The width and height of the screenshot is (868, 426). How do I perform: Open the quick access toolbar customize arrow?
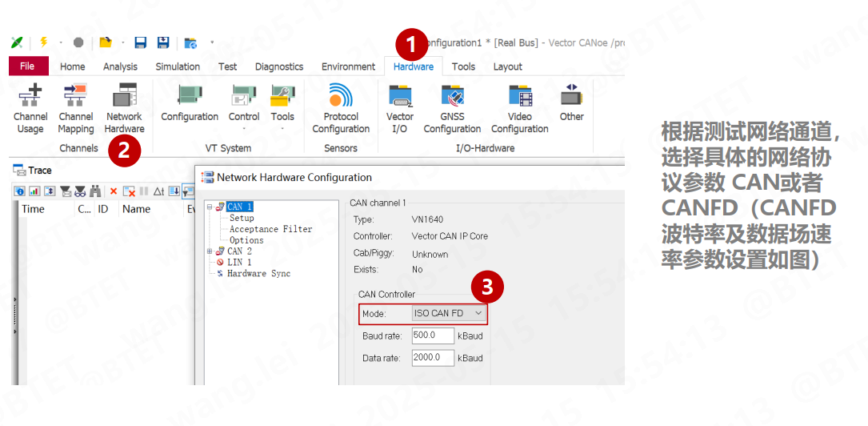212,42
